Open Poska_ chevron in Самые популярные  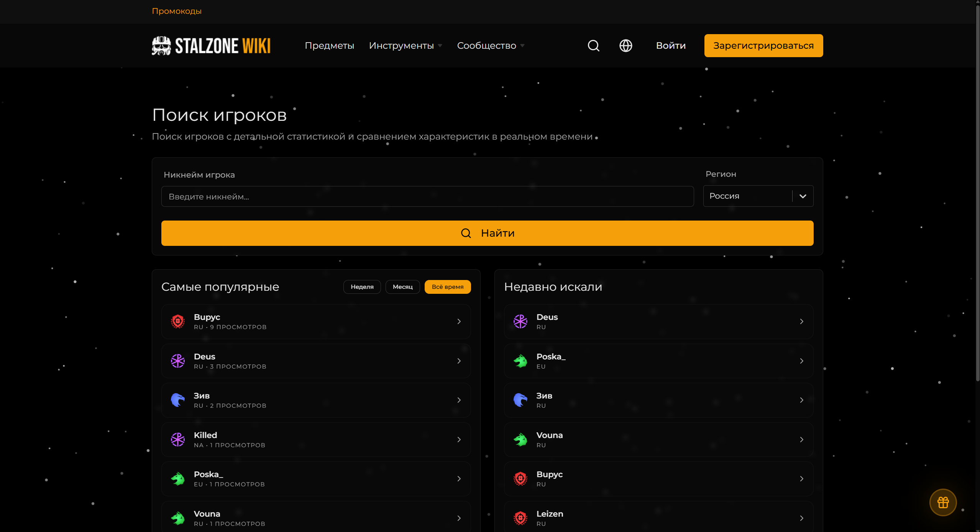click(459, 479)
